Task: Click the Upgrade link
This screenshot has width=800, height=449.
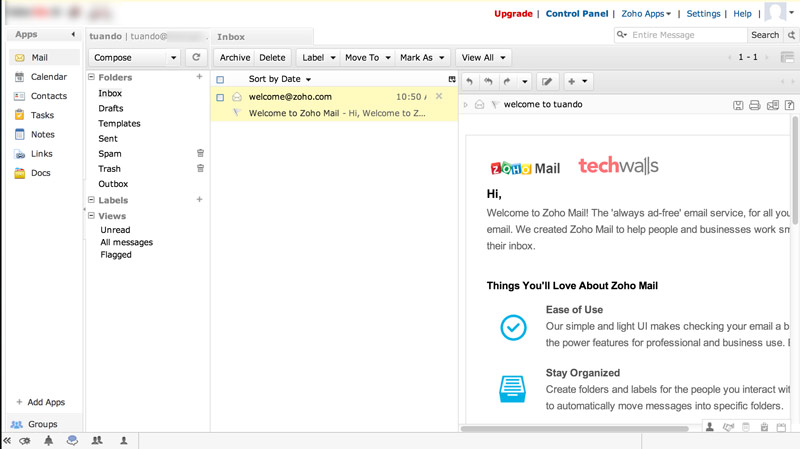Action: coord(513,14)
